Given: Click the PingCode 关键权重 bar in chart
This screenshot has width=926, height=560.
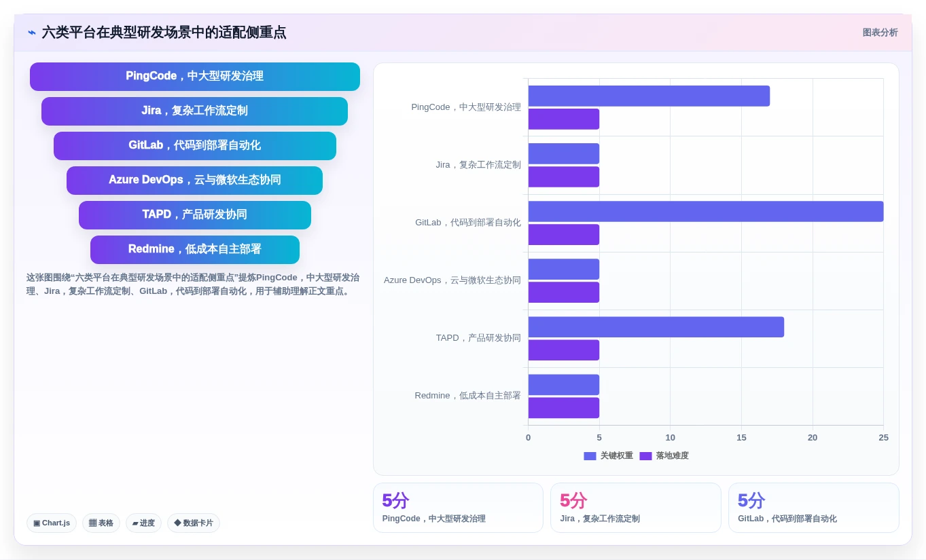Looking at the screenshot, I should [x=649, y=96].
